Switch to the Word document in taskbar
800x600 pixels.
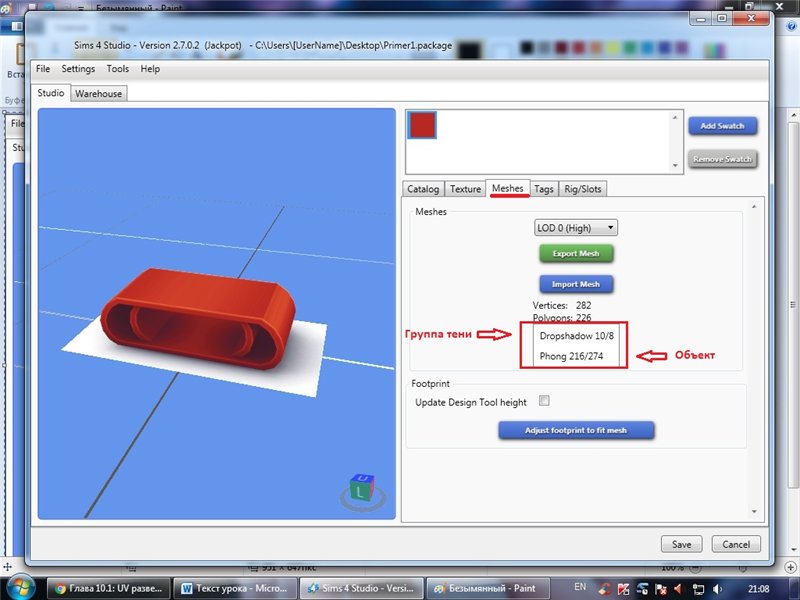(x=236, y=587)
